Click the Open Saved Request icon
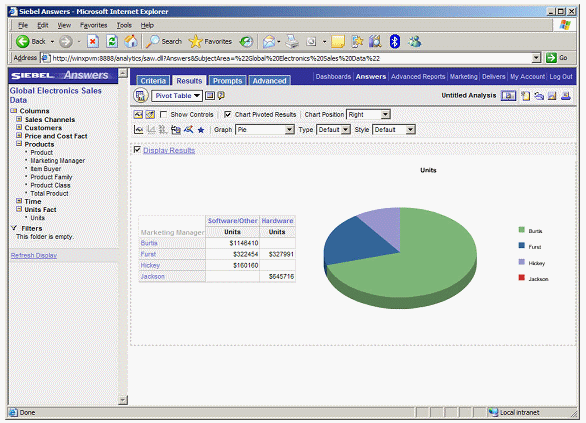The image size is (586, 423). [x=539, y=96]
